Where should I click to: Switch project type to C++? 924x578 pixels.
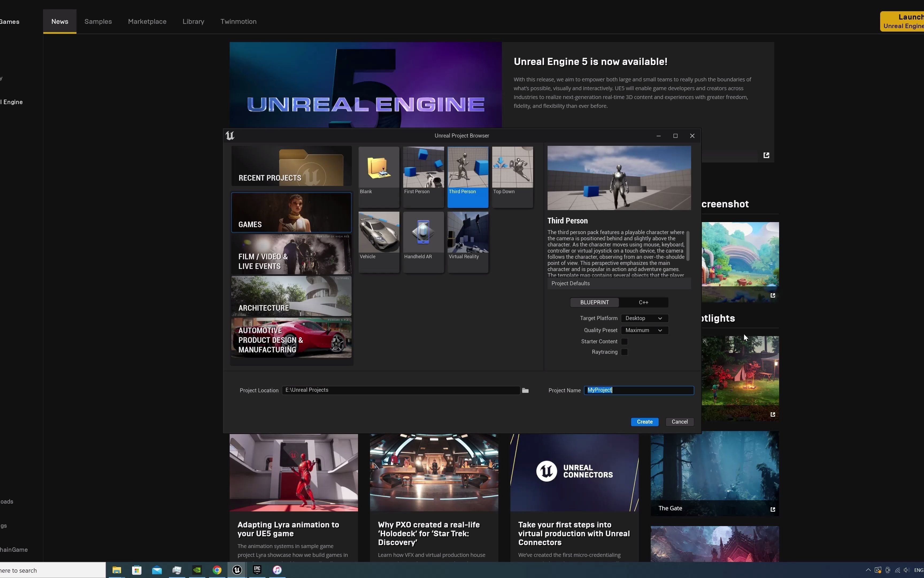[643, 302]
